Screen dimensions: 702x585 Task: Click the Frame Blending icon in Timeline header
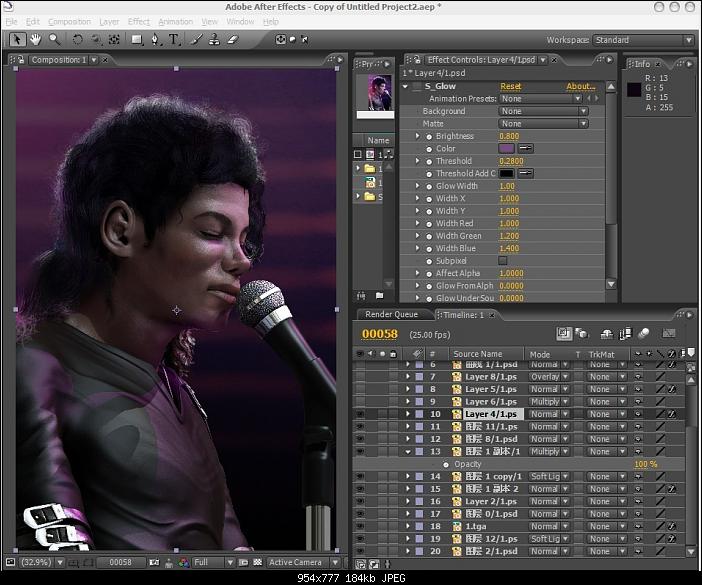point(625,333)
